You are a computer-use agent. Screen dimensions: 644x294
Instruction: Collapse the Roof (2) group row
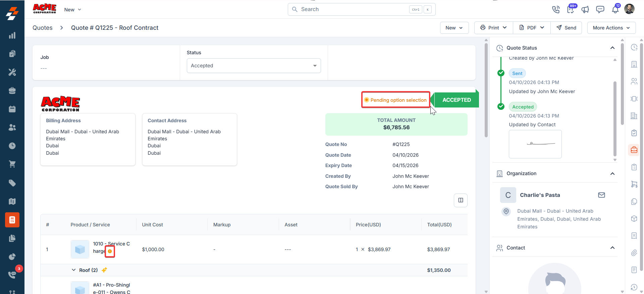click(73, 270)
